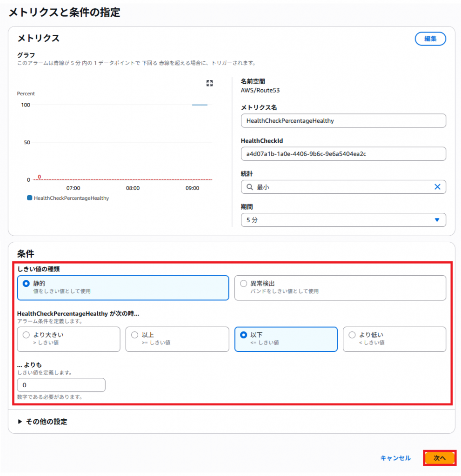The height and width of the screenshot is (476, 461).
Task: Expand the その他の設定 section
Action: (x=42, y=422)
